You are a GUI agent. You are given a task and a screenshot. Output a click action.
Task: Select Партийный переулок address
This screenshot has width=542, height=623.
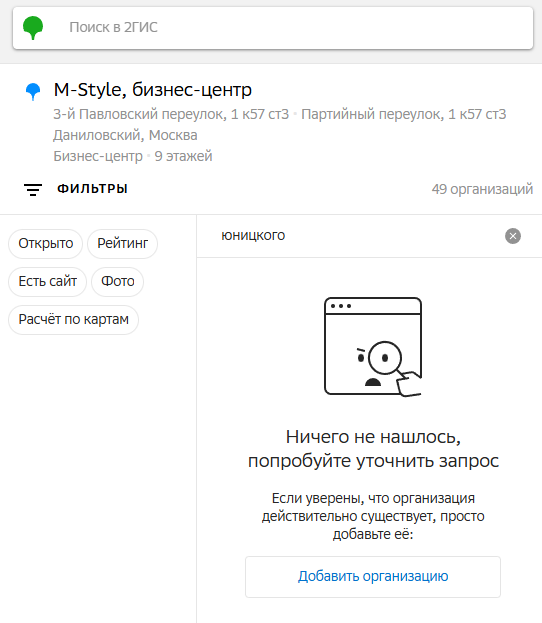[403, 114]
